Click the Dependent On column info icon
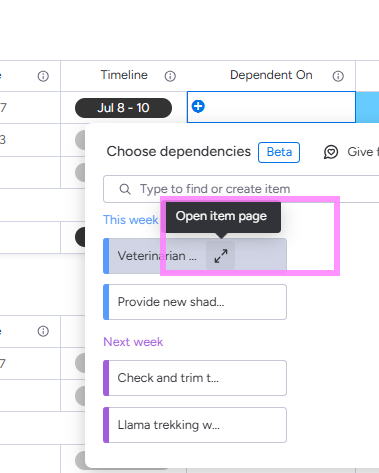 point(338,76)
